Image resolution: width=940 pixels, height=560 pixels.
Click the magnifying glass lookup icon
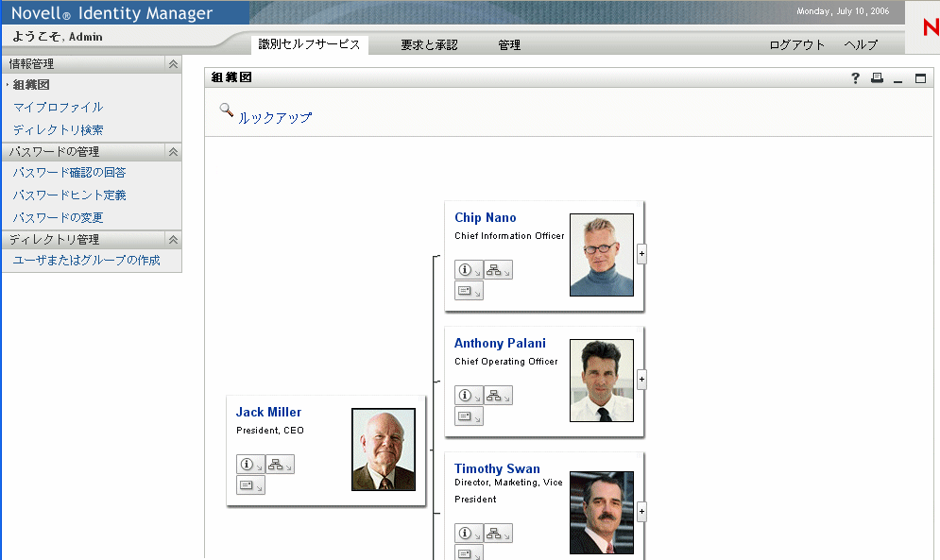227,110
